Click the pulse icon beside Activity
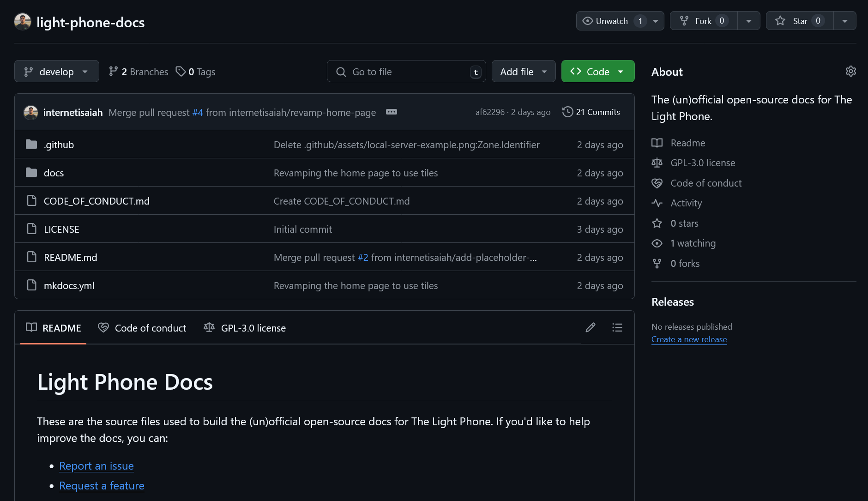The width and height of the screenshot is (868, 501). (657, 203)
